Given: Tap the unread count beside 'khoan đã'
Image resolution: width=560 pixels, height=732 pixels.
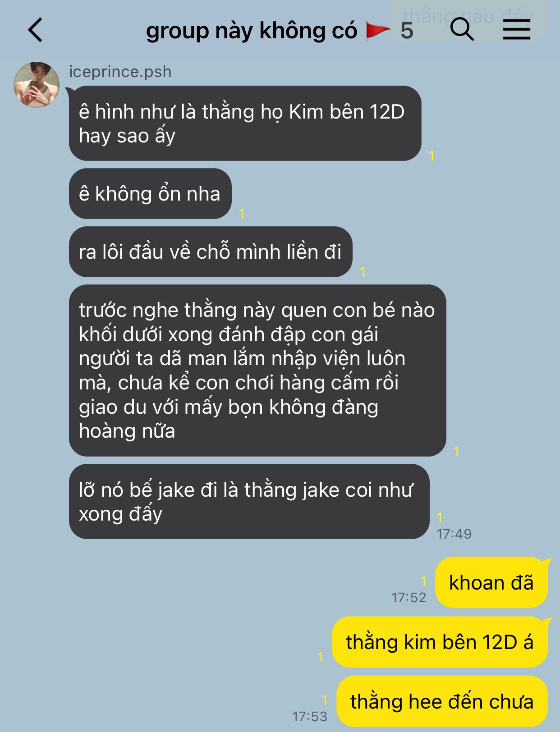Looking at the screenshot, I should [x=423, y=581].
